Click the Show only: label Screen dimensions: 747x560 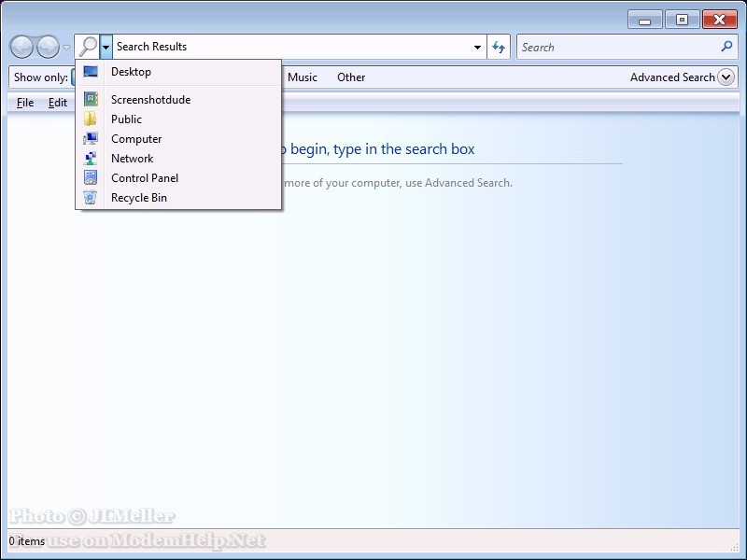(41, 77)
